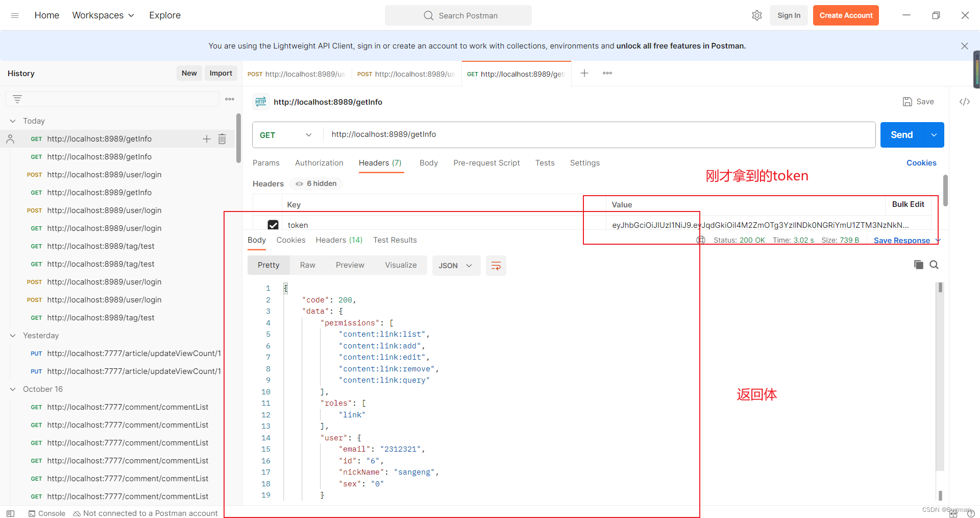Click Sign In
980x518 pixels.
click(x=789, y=15)
